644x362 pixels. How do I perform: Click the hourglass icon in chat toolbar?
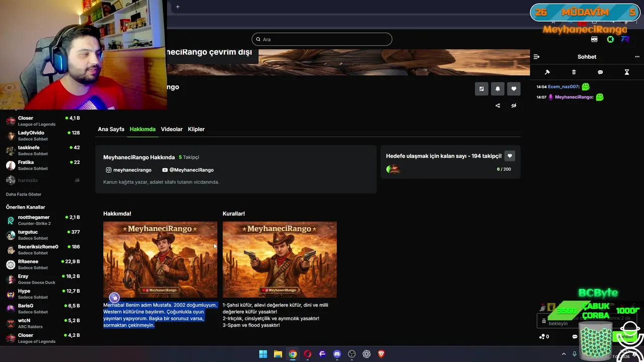pos(627,72)
